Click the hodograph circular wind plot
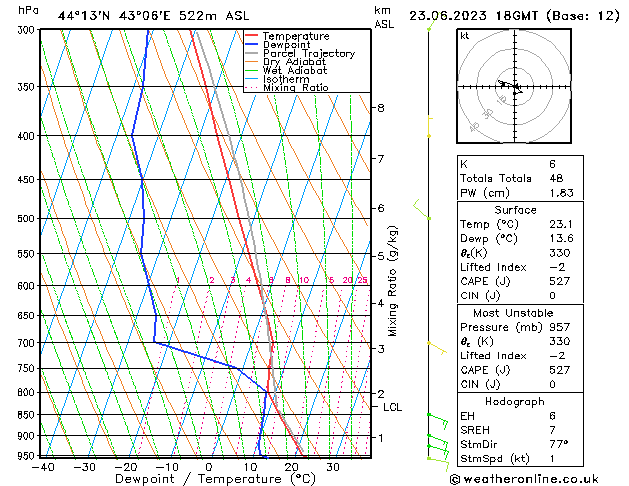The height and width of the screenshot is (486, 629). click(513, 88)
